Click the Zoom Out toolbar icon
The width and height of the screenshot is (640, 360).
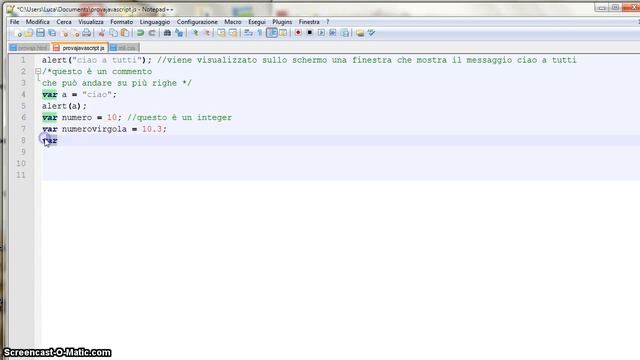click(x=207, y=33)
